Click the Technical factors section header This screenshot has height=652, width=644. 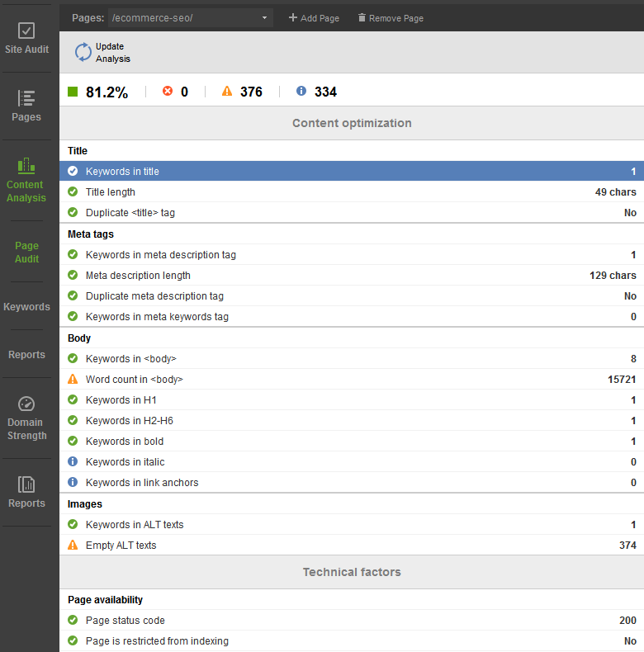tap(352, 572)
